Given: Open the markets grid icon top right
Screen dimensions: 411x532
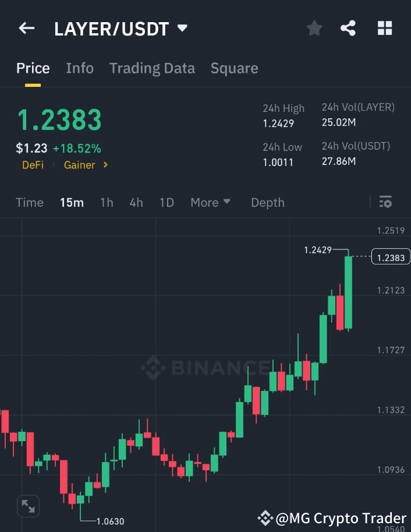Looking at the screenshot, I should 384,28.
